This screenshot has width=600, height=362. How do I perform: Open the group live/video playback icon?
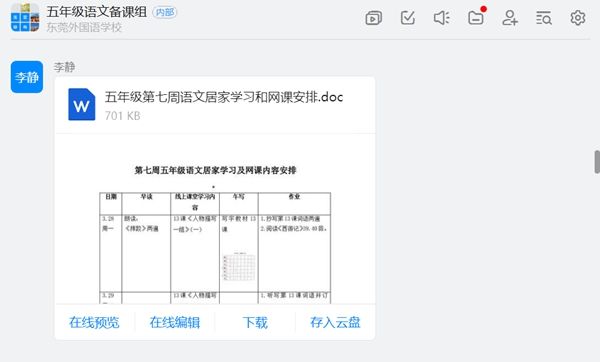coord(373,18)
